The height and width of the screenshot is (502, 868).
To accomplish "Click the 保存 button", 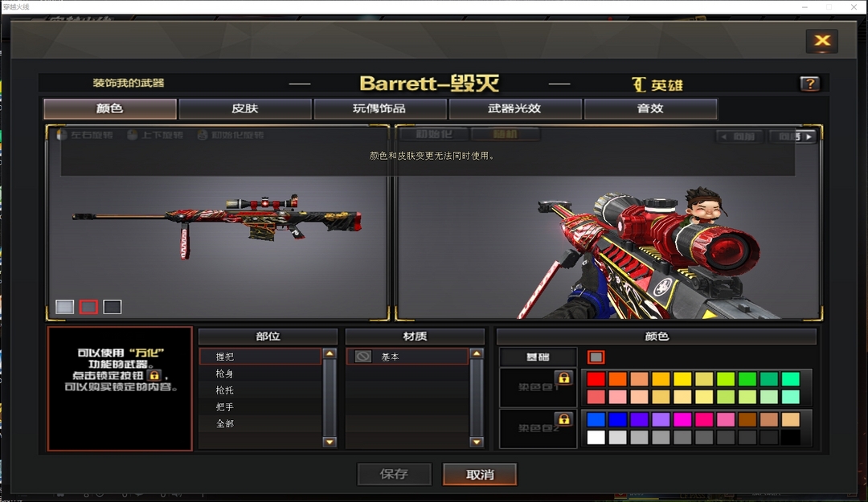I will point(394,474).
